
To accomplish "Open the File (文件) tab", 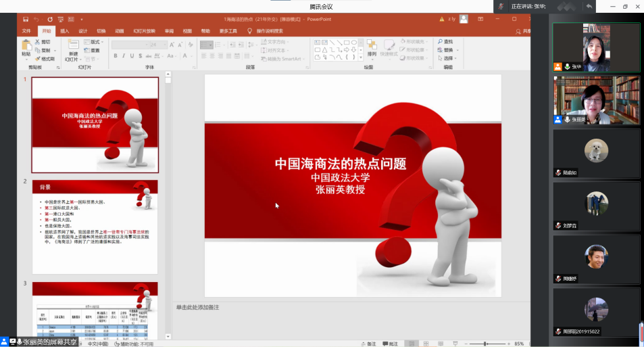I will 26,31.
